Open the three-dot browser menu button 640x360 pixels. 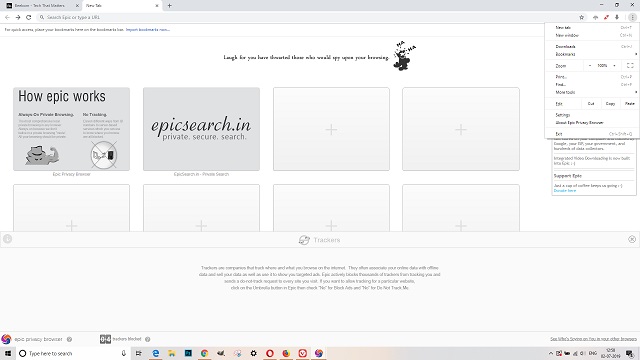632,17
